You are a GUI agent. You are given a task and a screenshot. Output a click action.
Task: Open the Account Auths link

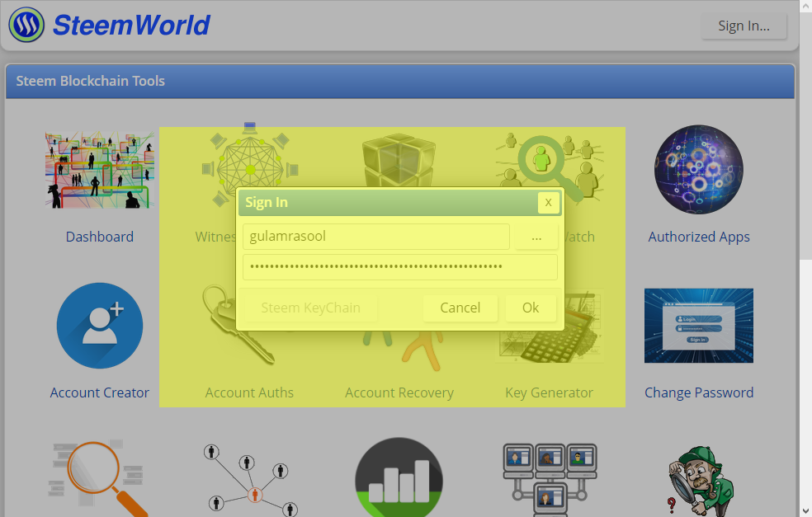[249, 392]
